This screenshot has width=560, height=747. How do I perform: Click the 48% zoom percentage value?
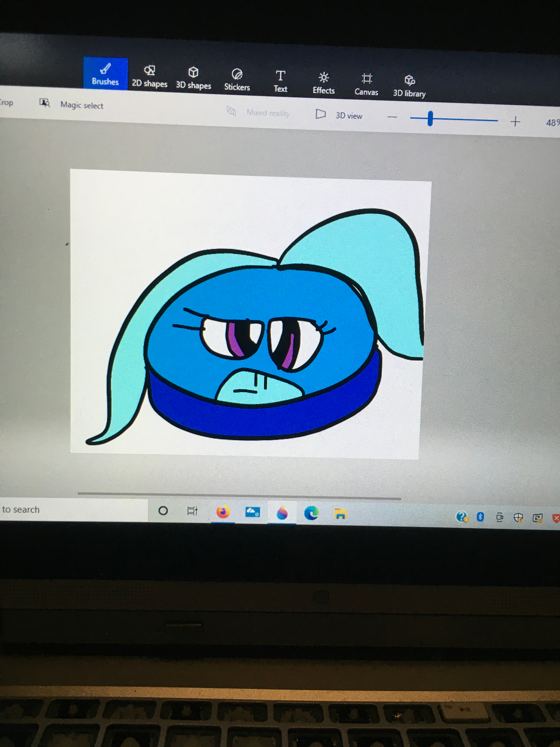tap(553, 123)
